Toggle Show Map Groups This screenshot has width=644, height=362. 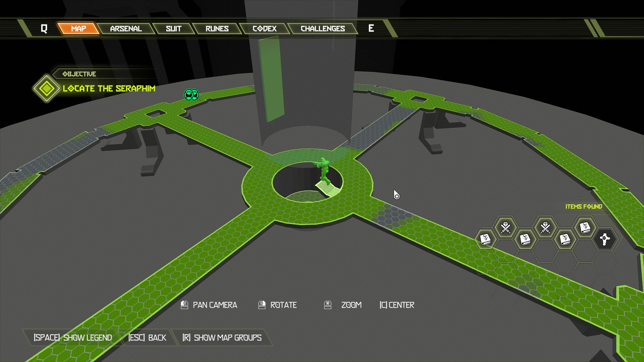pos(222,338)
